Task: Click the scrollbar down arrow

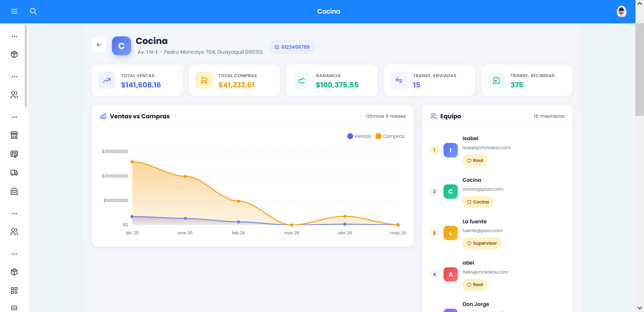Action: (639, 308)
